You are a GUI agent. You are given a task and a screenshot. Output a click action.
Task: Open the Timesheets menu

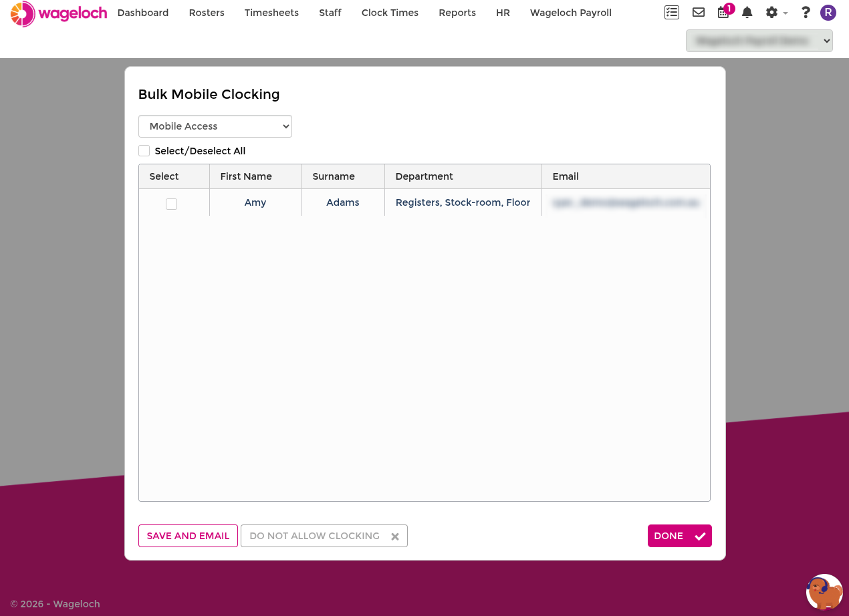271,13
